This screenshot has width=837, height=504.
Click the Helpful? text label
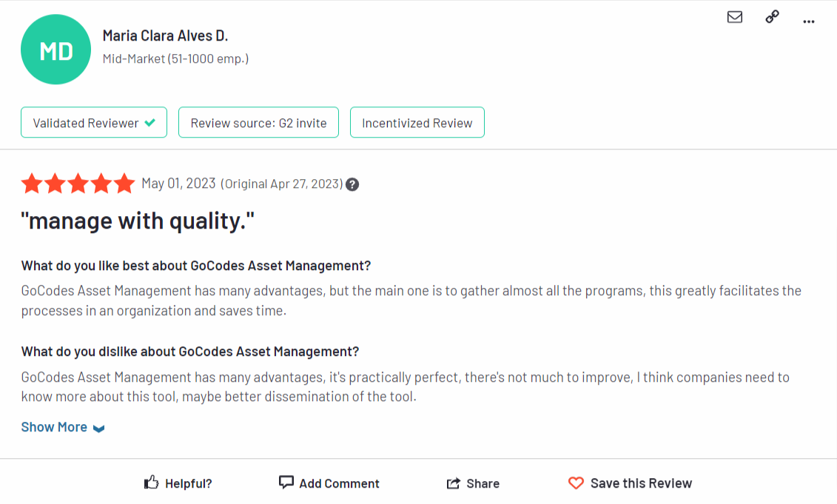tap(189, 484)
